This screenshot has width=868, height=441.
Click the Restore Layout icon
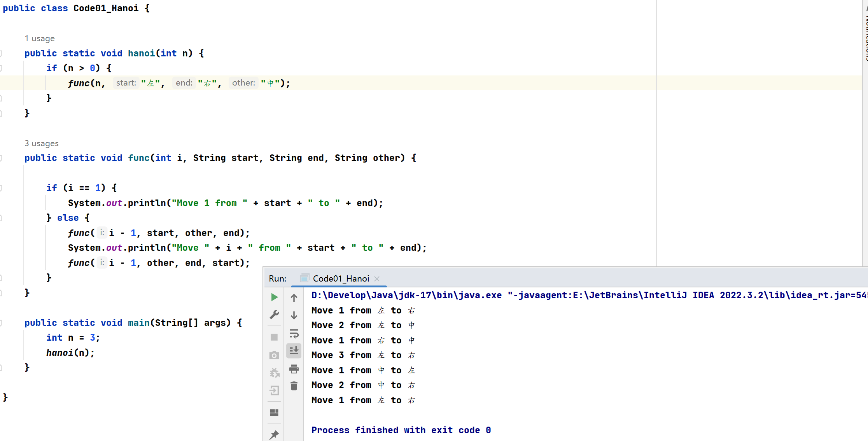pyautogui.click(x=274, y=413)
